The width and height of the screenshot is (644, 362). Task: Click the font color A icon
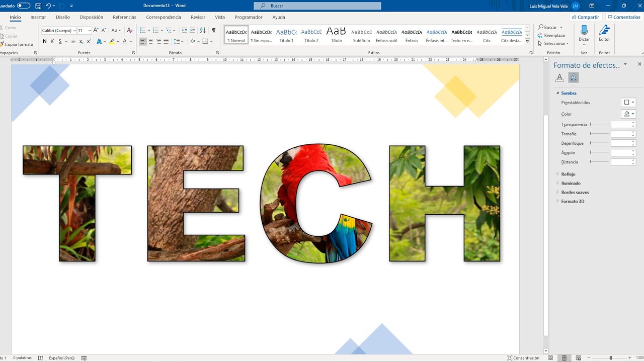tap(125, 41)
